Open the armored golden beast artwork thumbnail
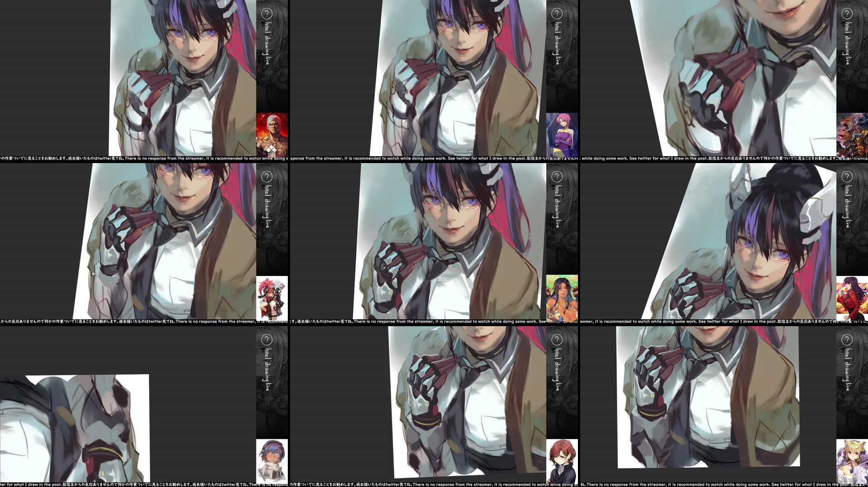This screenshot has width=868, height=487. pyautogui.click(x=852, y=135)
